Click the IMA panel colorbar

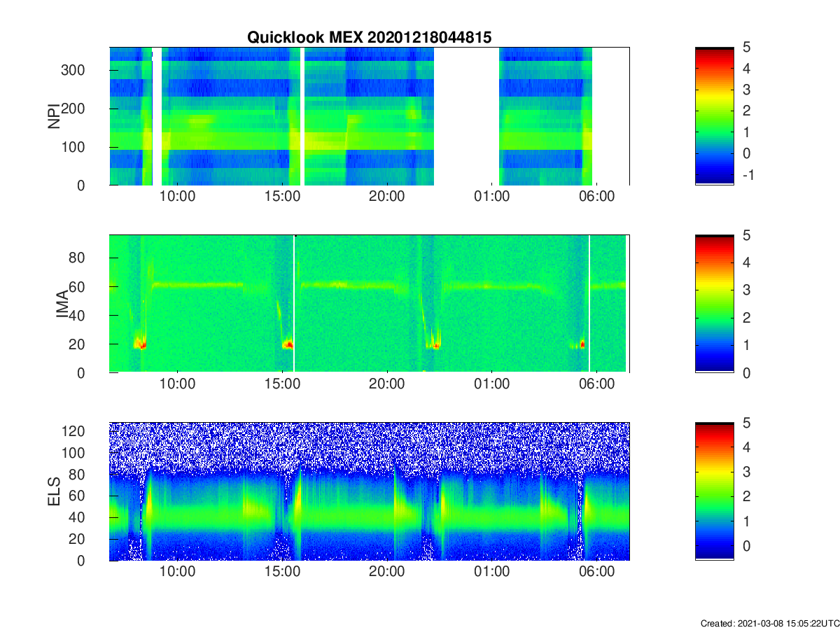click(715, 304)
